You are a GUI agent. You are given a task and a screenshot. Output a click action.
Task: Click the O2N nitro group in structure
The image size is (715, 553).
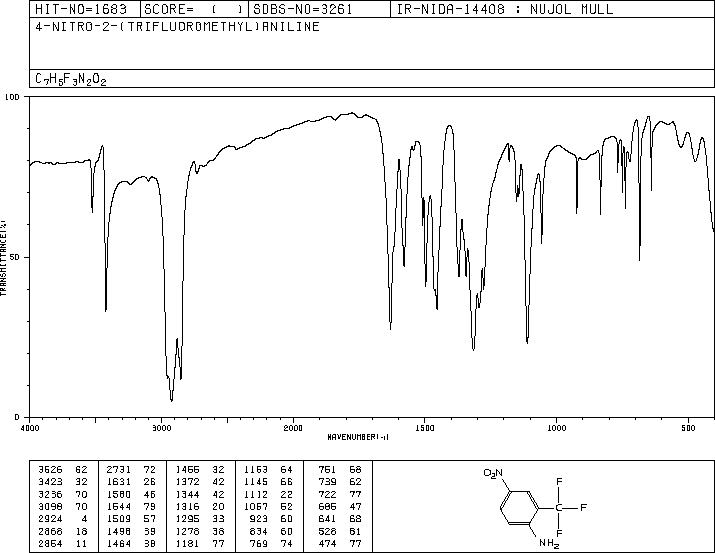(493, 473)
